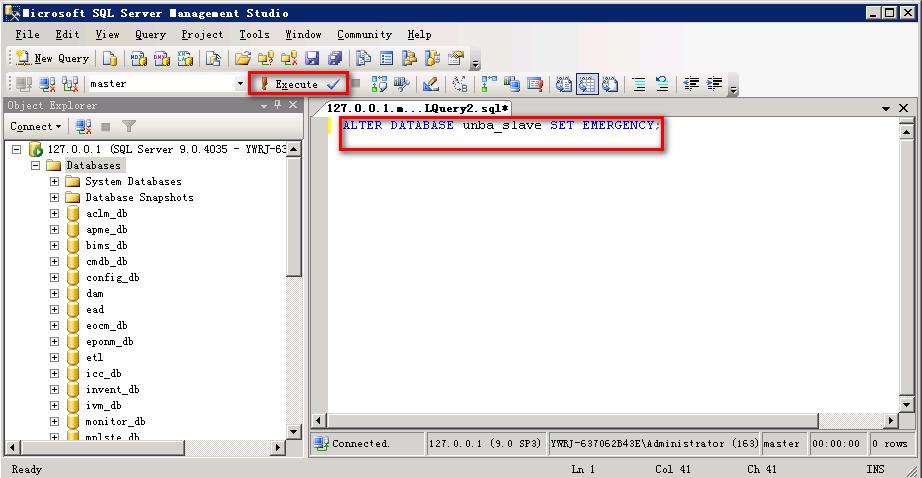Select the invent_db database
Image resolution: width=922 pixels, height=478 pixels.
coord(112,389)
